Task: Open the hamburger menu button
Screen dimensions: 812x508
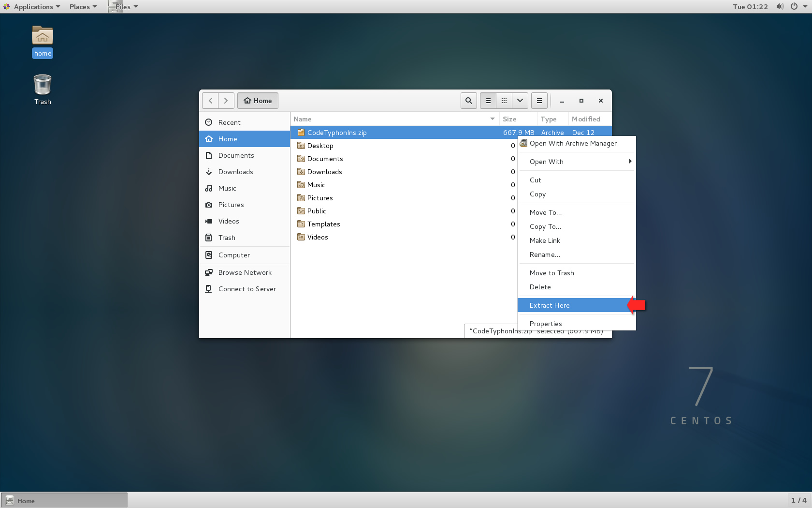Action: click(x=539, y=101)
